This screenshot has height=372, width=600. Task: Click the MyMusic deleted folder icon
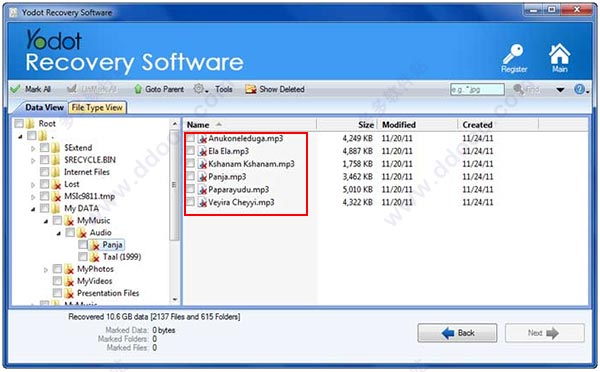(x=69, y=221)
